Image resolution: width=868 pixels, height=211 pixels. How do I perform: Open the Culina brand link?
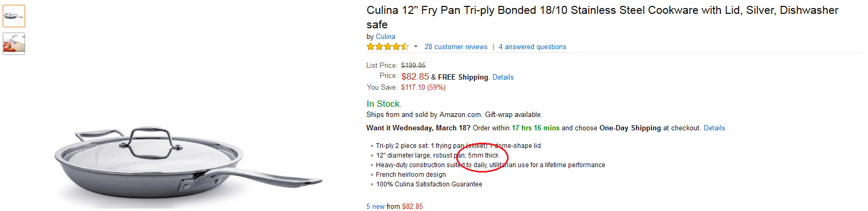(x=385, y=37)
